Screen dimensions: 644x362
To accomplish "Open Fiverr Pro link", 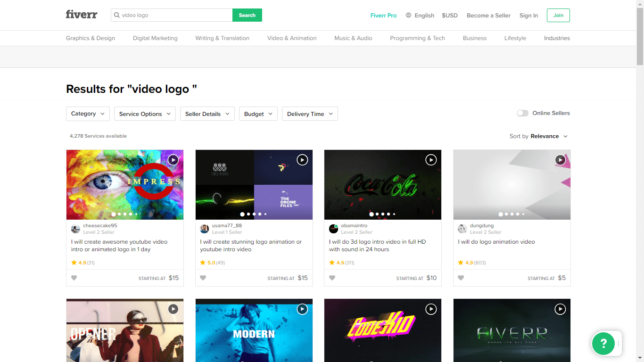I will pyautogui.click(x=383, y=15).
